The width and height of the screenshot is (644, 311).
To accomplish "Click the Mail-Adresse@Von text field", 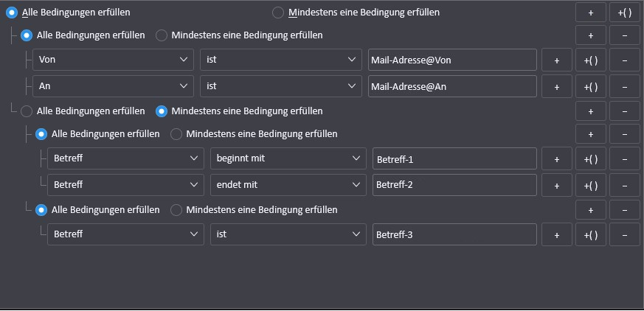I will (451, 60).
